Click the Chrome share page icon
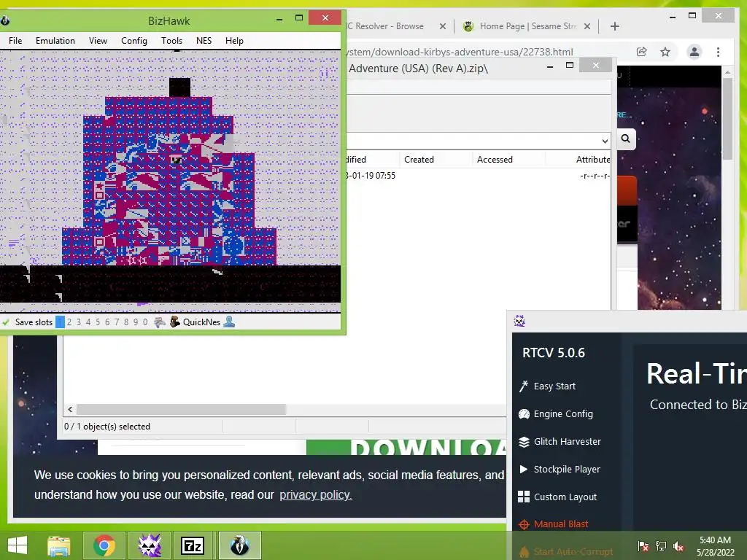The height and width of the screenshot is (560, 747). [x=642, y=52]
